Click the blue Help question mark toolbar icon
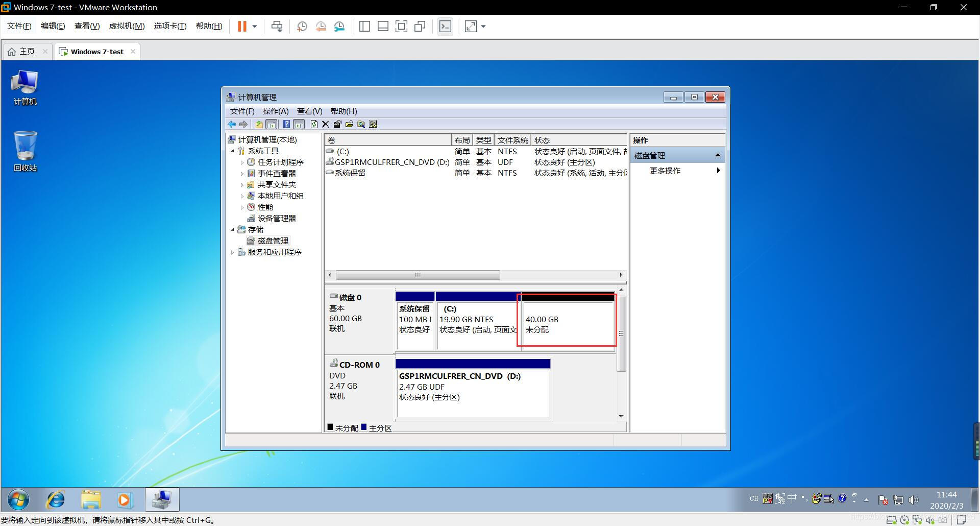The image size is (980, 526). [286, 124]
